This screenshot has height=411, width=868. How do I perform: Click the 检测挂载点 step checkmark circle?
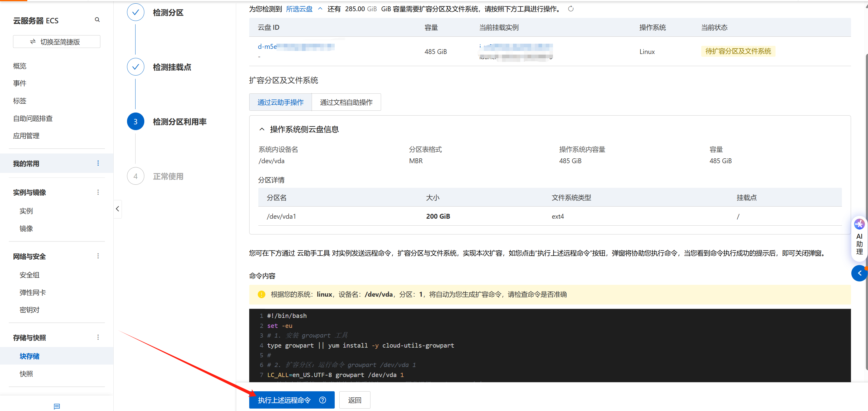pos(136,67)
